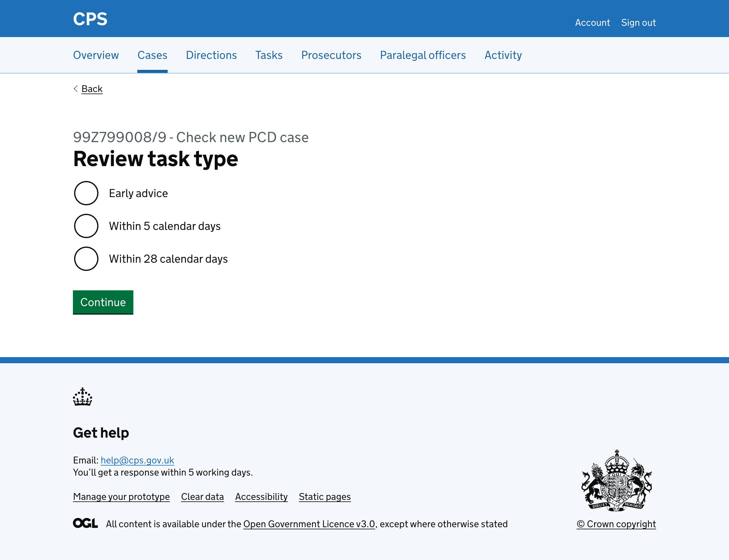Image resolution: width=729 pixels, height=560 pixels.
Task: Open the Open Government Licence v3.0 link
Action: pos(309,524)
